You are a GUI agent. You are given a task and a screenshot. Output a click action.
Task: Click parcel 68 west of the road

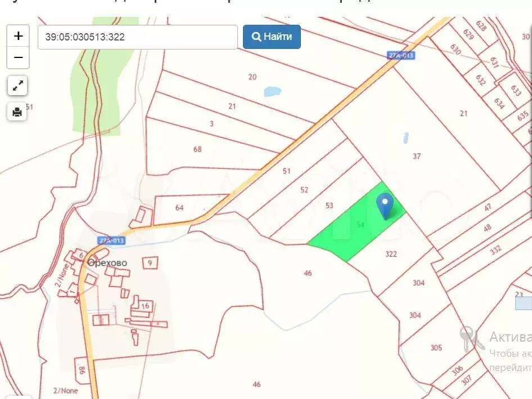tap(197, 150)
